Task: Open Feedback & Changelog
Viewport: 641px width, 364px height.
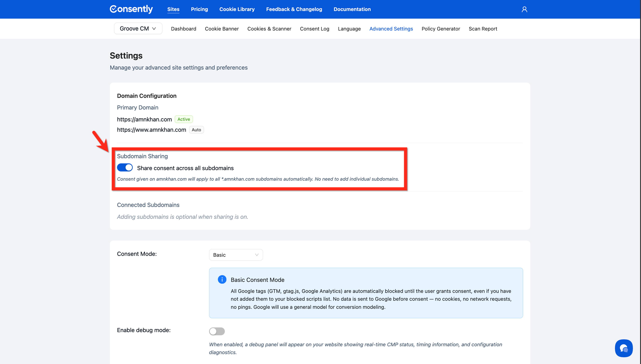Action: pyautogui.click(x=294, y=9)
